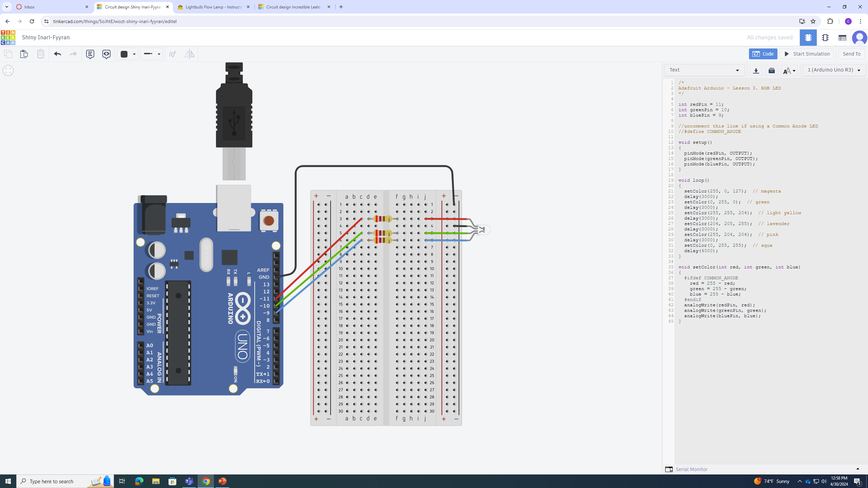Click the install app icon in address bar
The width and height of the screenshot is (868, 488).
(802, 21)
